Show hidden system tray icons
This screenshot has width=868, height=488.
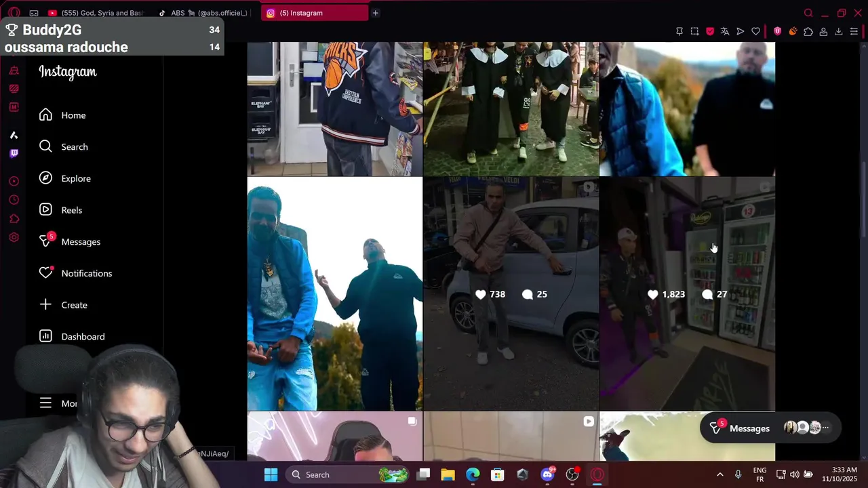tap(719, 474)
